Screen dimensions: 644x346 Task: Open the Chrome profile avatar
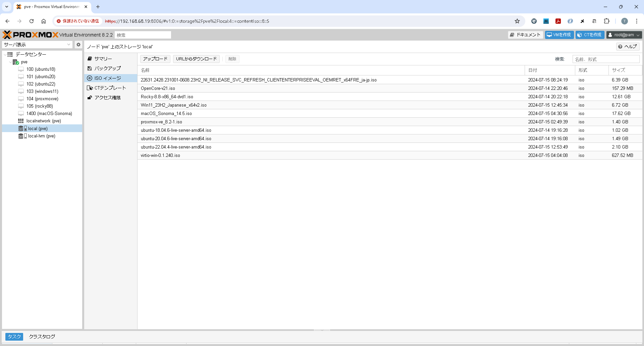click(625, 21)
